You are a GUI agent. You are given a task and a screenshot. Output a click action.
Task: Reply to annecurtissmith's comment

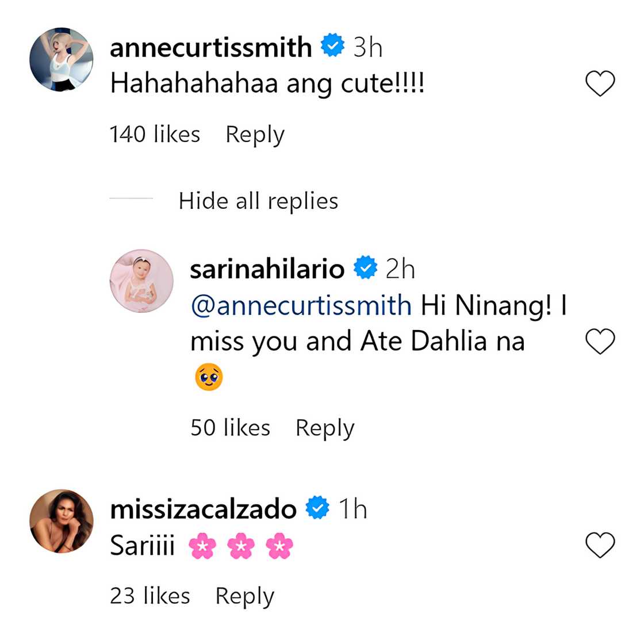coord(255,135)
